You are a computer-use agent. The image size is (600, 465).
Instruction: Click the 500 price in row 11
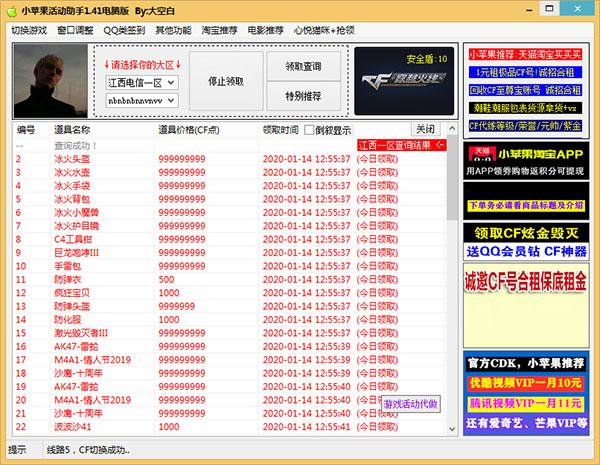166,279
